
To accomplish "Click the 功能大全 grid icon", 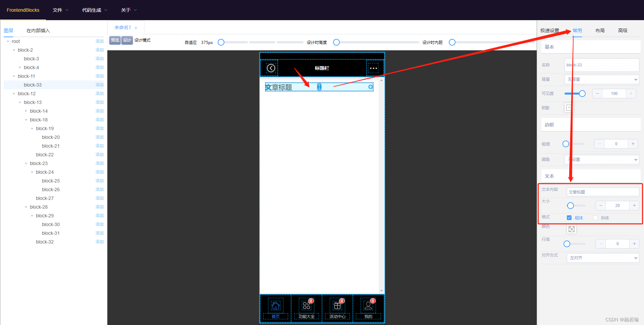I will 306,306.
